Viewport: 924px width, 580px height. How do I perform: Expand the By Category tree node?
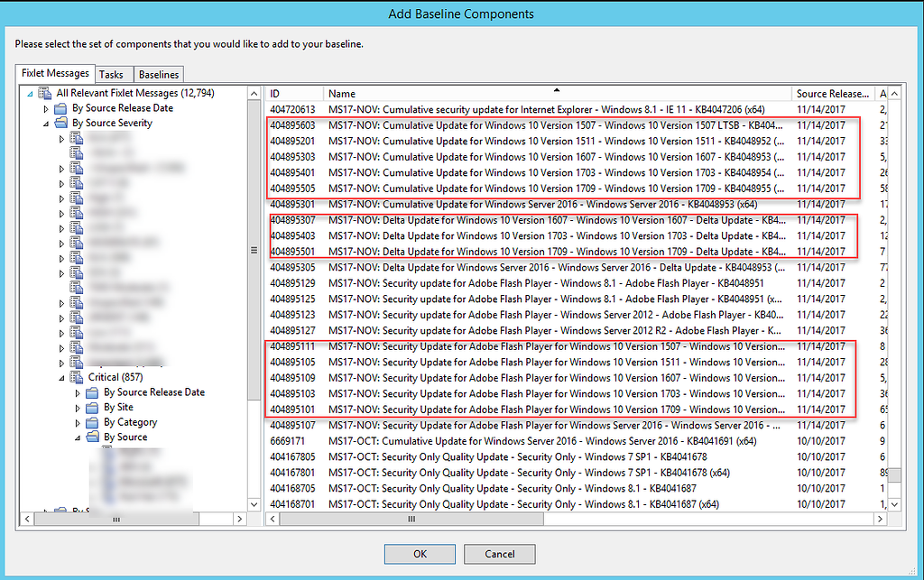pyautogui.click(x=77, y=421)
